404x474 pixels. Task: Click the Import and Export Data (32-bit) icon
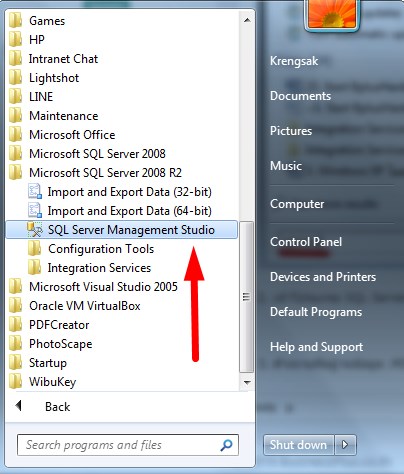[x=35, y=192]
